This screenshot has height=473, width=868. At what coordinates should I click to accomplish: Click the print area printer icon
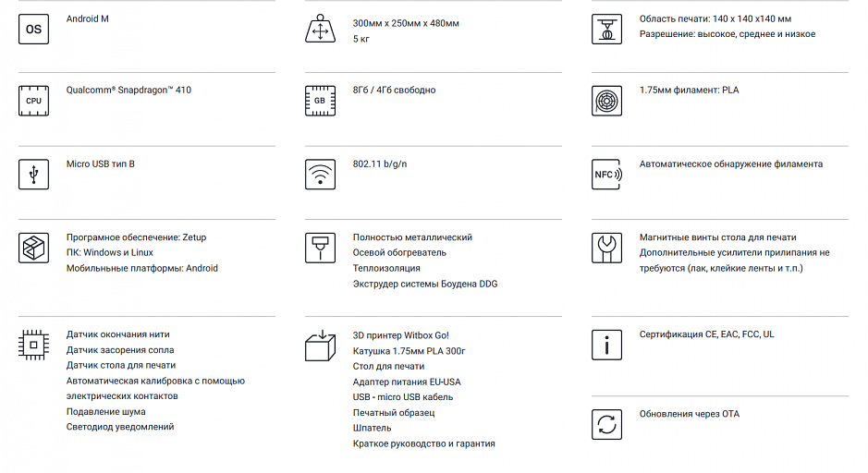[606, 30]
